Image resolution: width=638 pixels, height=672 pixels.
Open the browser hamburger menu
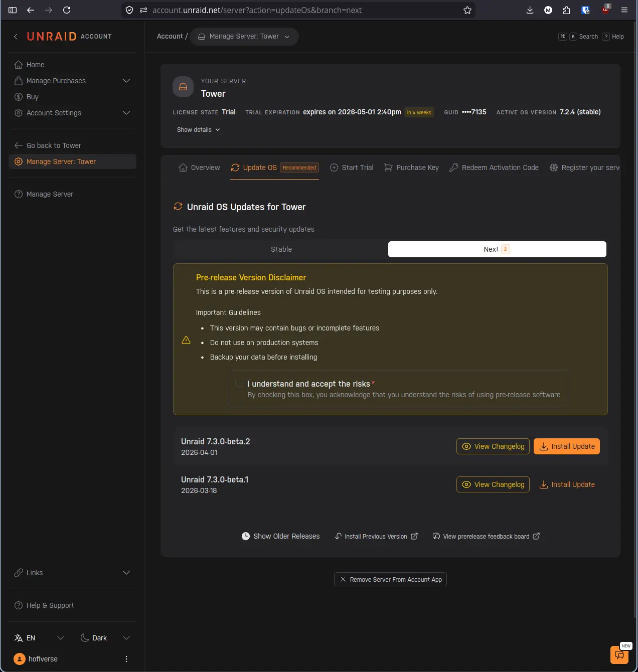(x=624, y=10)
